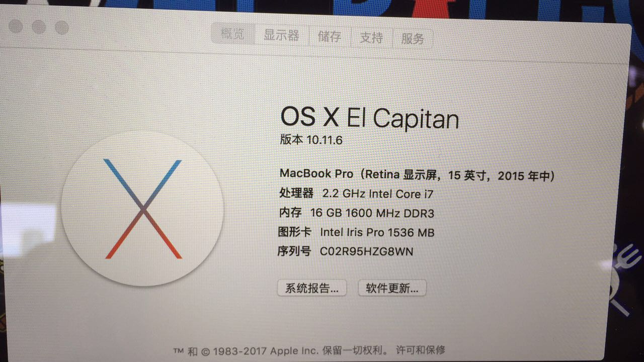This screenshot has width=644, height=362.
Task: Select the 储存 tab
Action: (330, 37)
